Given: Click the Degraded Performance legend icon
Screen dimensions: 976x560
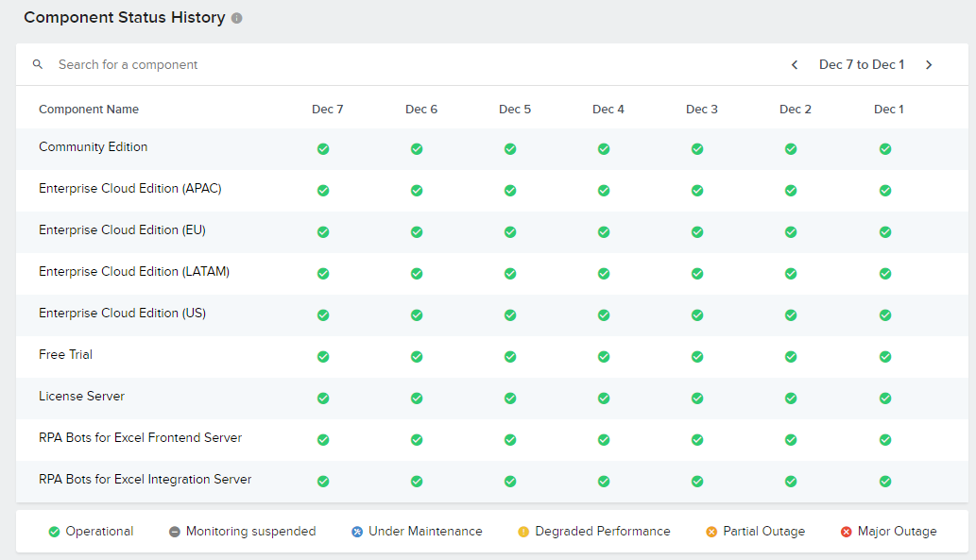Looking at the screenshot, I should pyautogui.click(x=523, y=532).
